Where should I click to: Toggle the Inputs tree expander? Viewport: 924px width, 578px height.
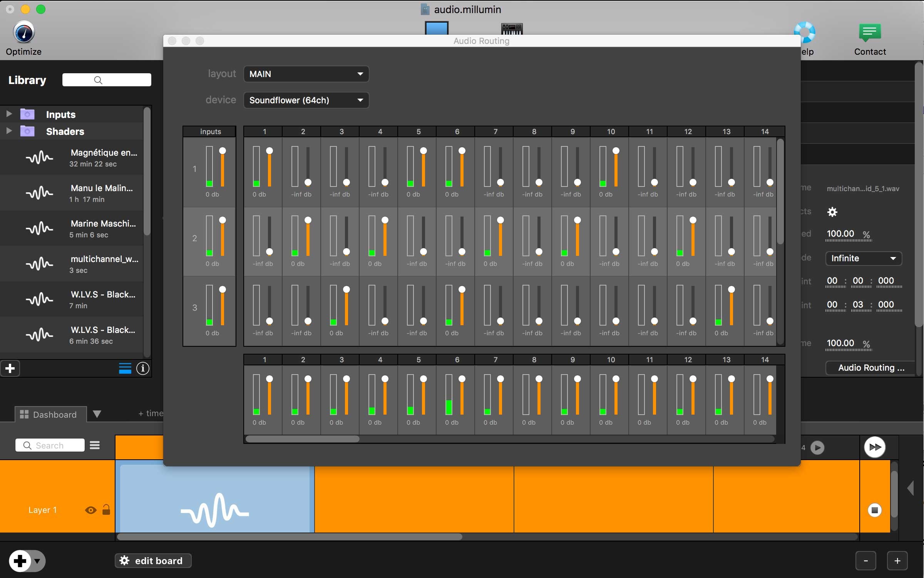pyautogui.click(x=8, y=114)
